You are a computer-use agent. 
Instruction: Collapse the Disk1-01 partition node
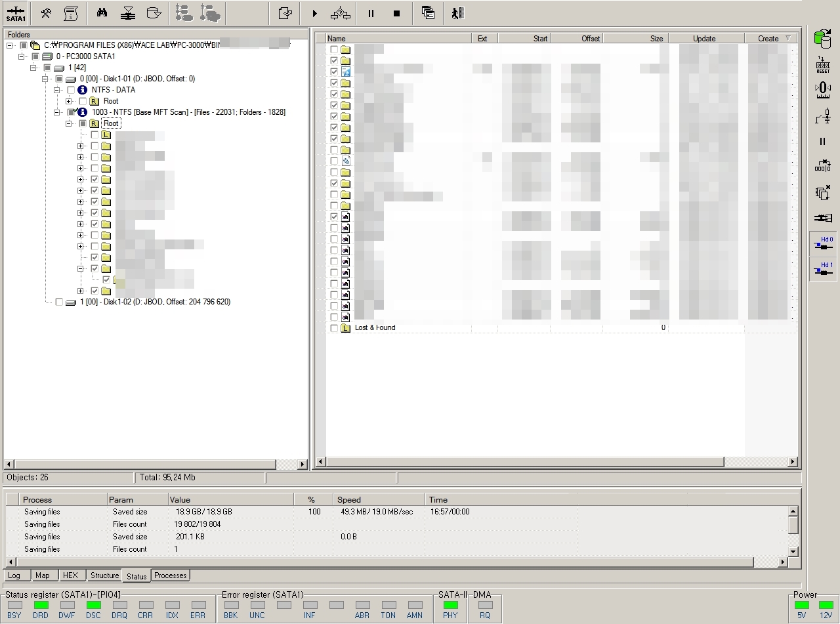tap(45, 79)
